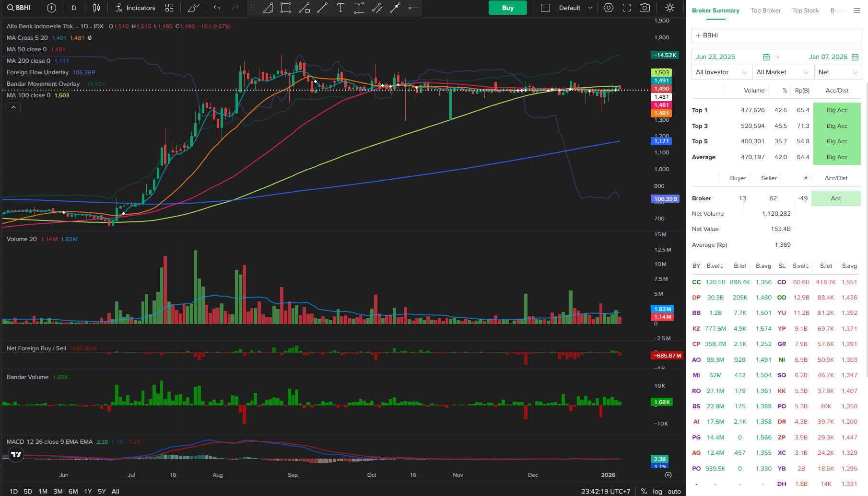
Task: Open the candlestick chart style menu
Action: click(x=96, y=8)
